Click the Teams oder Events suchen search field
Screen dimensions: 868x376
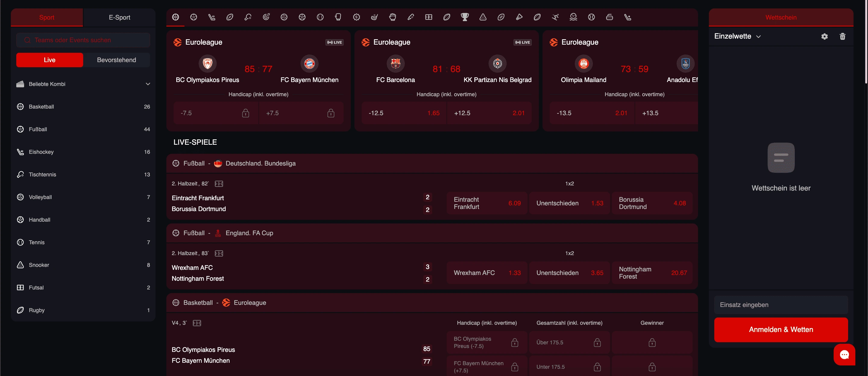tap(83, 40)
